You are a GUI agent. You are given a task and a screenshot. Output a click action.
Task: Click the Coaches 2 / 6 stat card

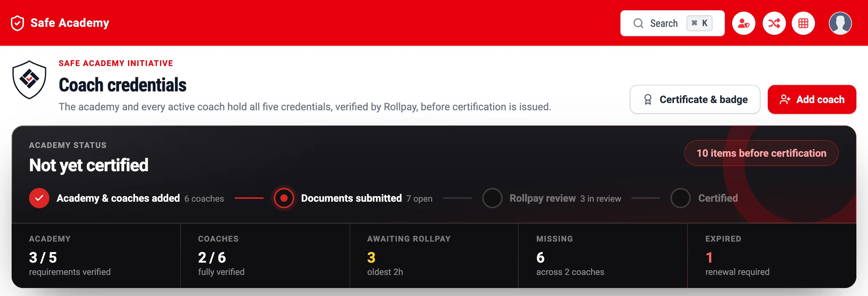265,256
